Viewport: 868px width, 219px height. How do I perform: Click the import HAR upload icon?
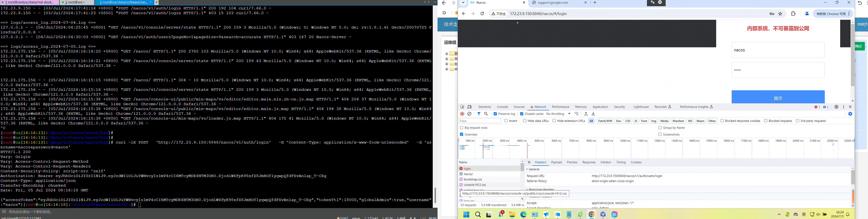(586, 114)
